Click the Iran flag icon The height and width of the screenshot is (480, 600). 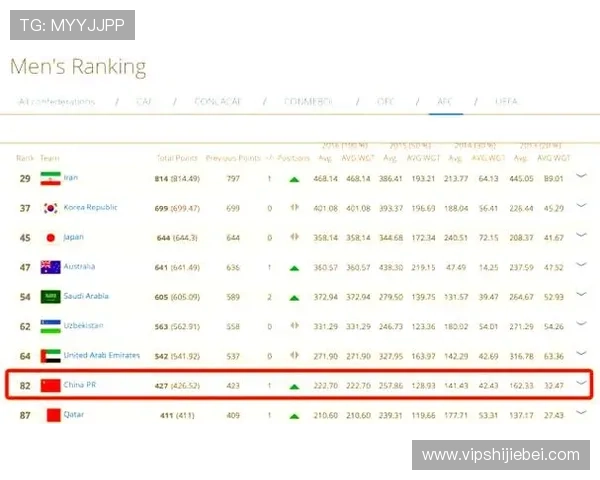click(50, 179)
